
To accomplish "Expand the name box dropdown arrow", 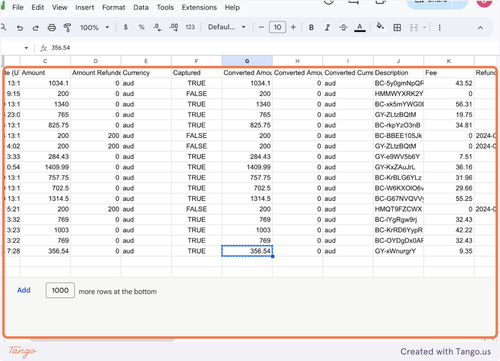I will coord(26,48).
